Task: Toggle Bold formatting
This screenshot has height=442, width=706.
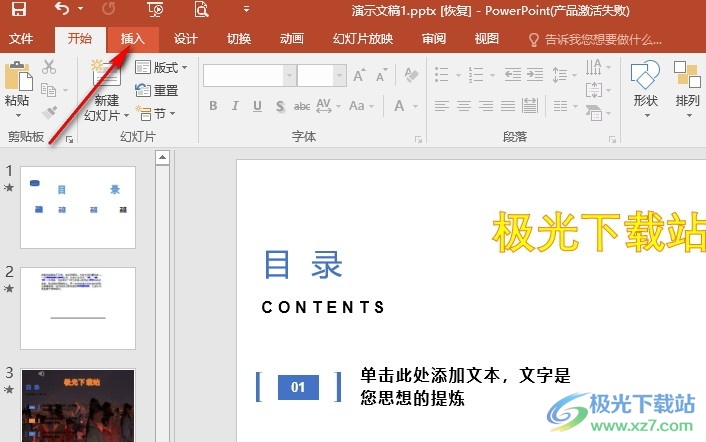Action: [213, 106]
